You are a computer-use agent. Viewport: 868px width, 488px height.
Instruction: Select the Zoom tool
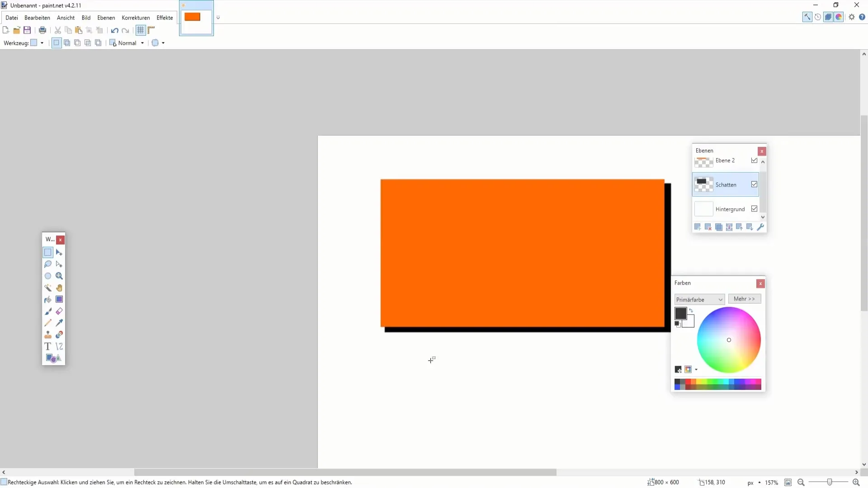click(x=59, y=276)
